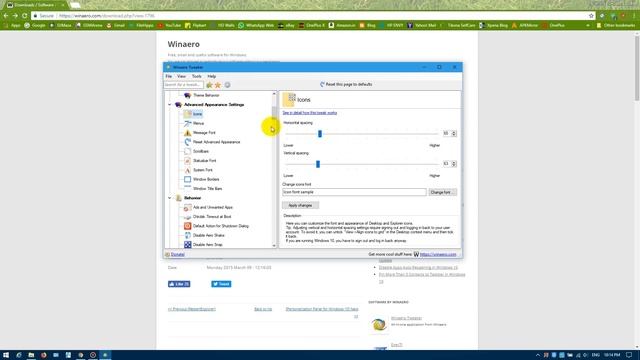This screenshot has width=640, height=360.
Task: Click the Theme Behavior icon
Action: pos(187,95)
